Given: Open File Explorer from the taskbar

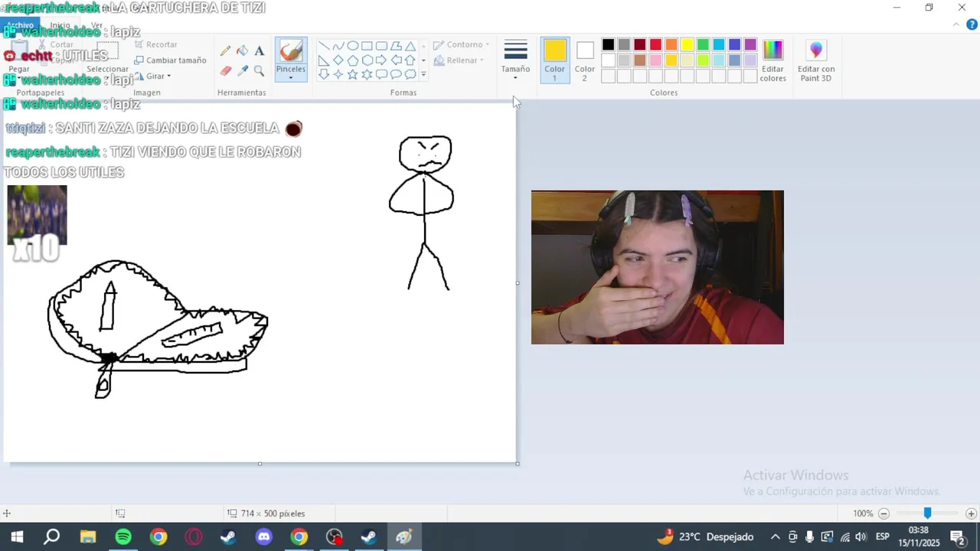Looking at the screenshot, I should [x=88, y=536].
